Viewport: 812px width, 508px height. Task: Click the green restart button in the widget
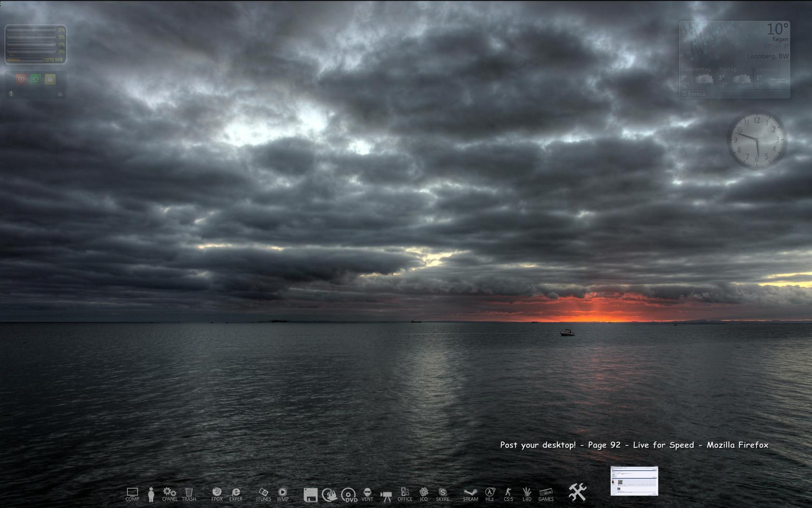tap(35, 79)
